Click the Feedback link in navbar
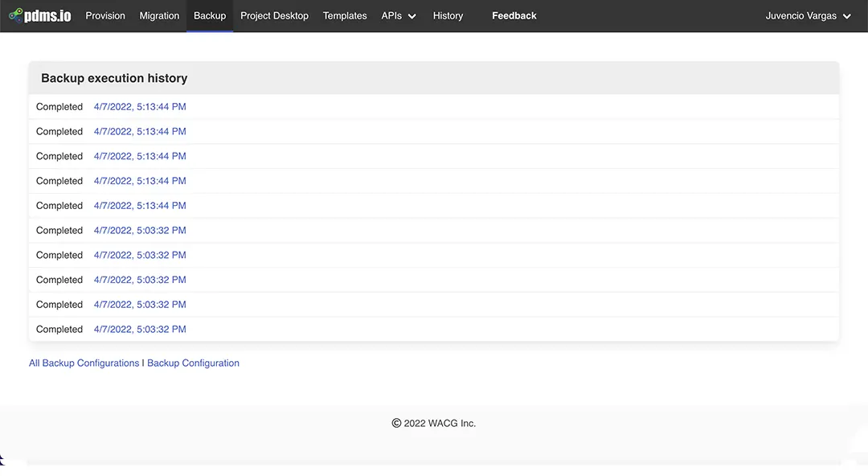 coord(514,15)
